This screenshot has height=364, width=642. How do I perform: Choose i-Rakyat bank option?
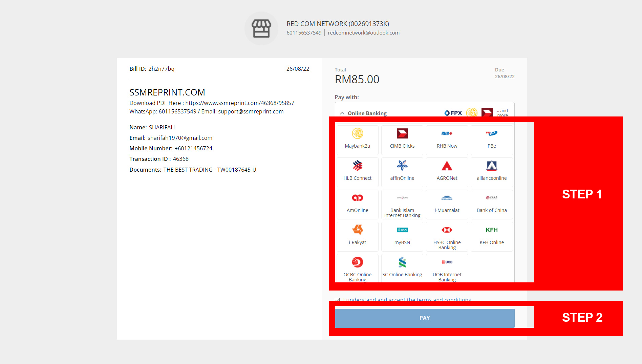tap(358, 236)
